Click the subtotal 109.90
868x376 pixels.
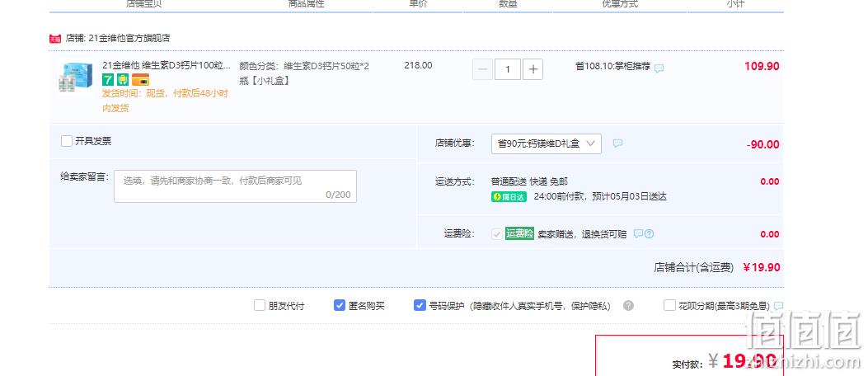pos(762,66)
